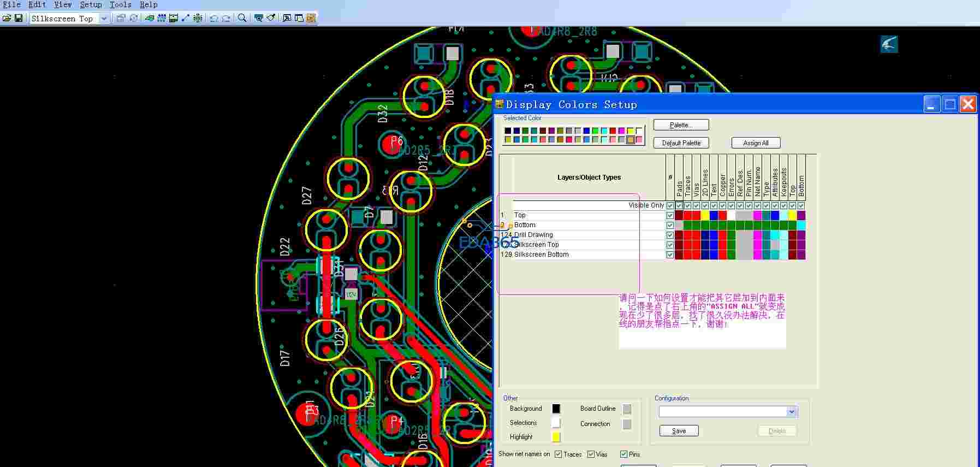This screenshot has width=980, height=467.
Task: Click the Output Window toolbar icon
Action: pyautogui.click(x=287, y=18)
